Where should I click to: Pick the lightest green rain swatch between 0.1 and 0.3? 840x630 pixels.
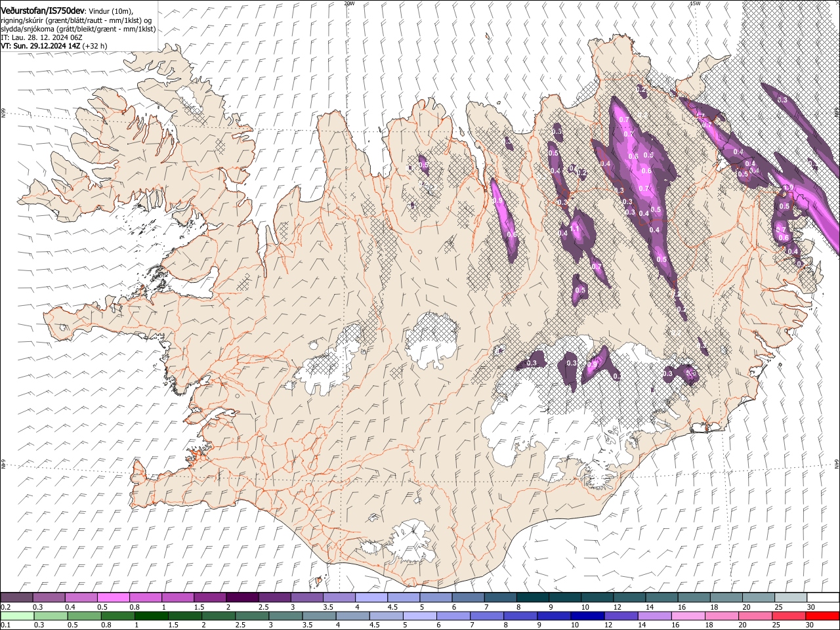tap(17, 616)
